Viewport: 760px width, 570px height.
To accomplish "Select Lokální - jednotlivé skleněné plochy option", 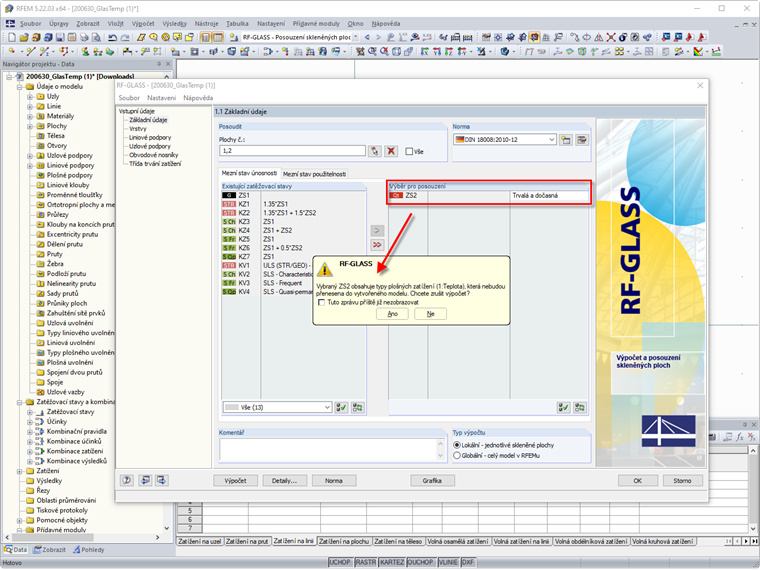I will [x=457, y=445].
